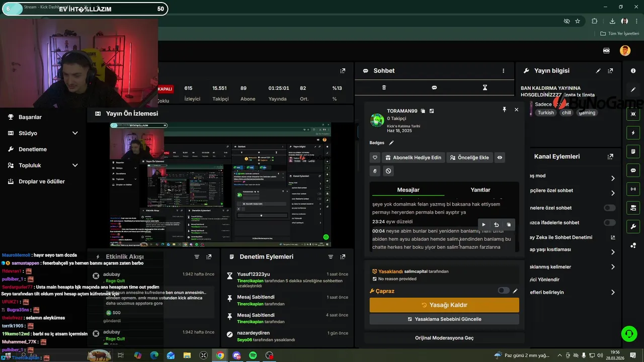Expand the 'efleri belirleyin' row chevron
The image size is (644, 362).
(613, 292)
